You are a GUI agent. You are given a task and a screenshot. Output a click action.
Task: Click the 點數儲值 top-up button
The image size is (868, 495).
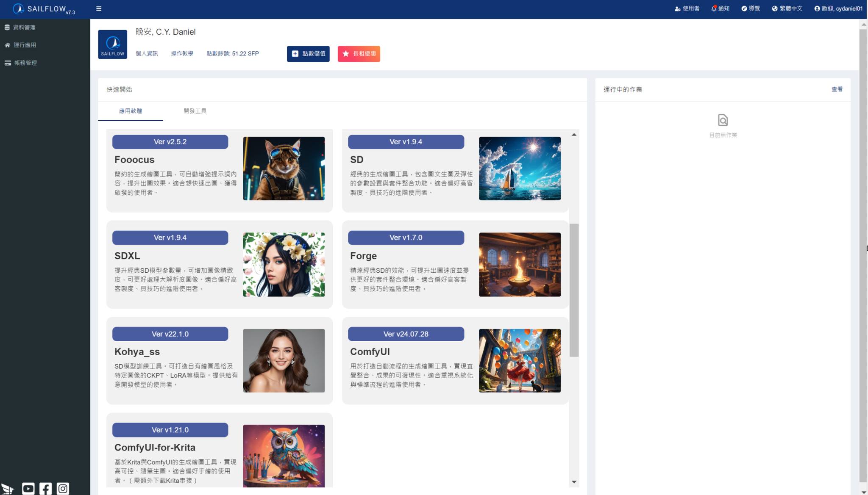click(308, 54)
